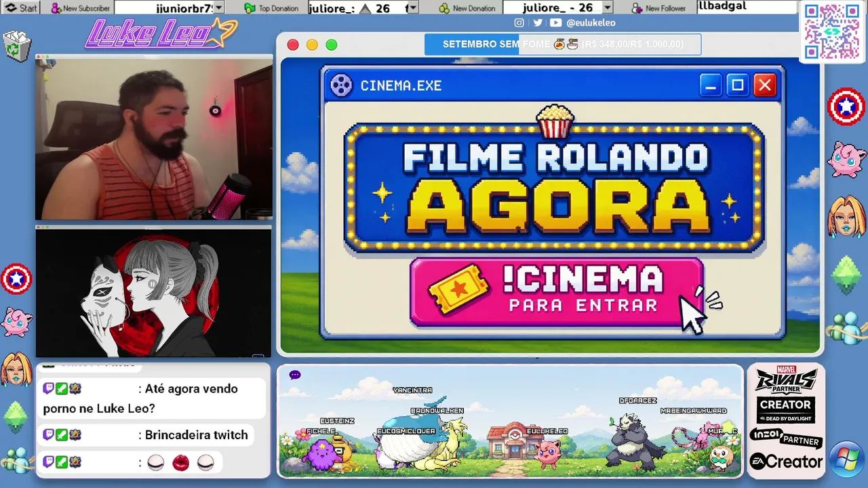Viewport: 868px width, 488px height.
Task: Click the Jigglypuff icon on the right edge
Action: click(x=847, y=160)
